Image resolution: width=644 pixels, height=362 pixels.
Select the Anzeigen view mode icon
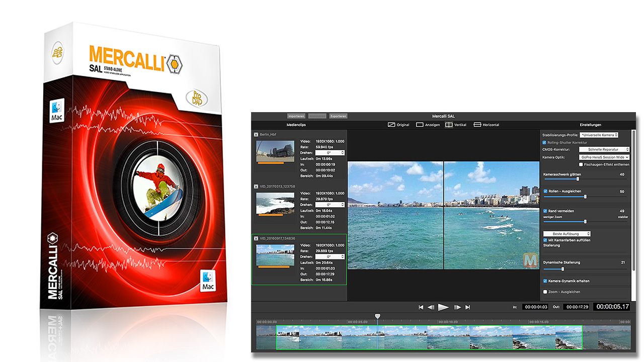(x=420, y=125)
